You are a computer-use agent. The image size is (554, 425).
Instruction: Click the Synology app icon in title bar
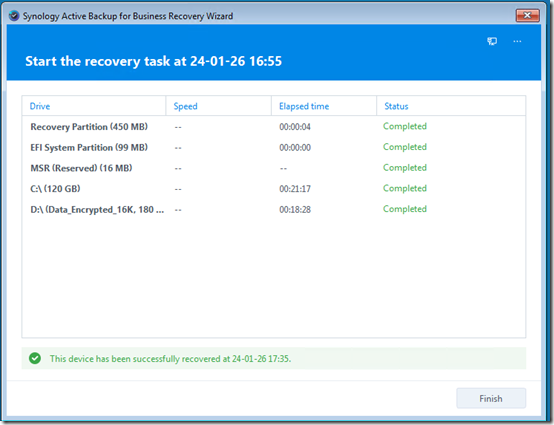pyautogui.click(x=14, y=16)
